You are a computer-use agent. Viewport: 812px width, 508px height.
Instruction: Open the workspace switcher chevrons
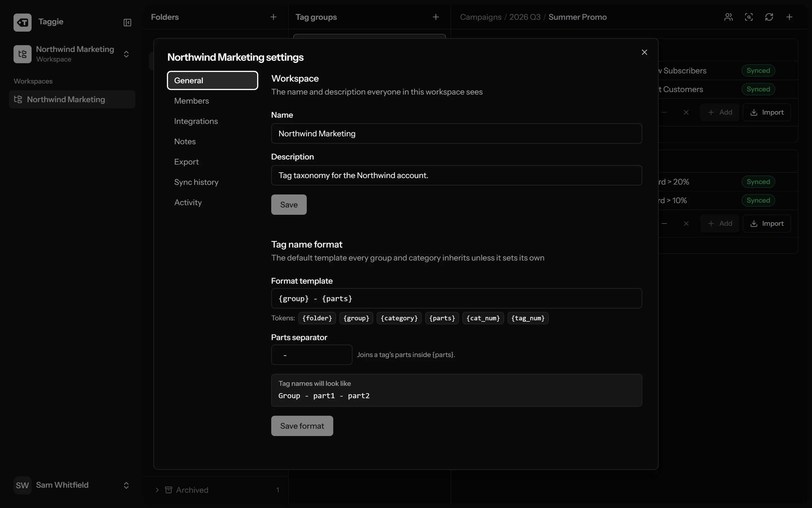tap(126, 54)
